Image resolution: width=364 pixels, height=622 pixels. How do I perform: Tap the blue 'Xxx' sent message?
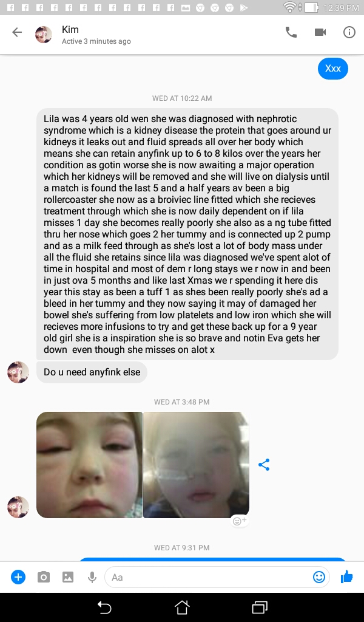(x=332, y=69)
